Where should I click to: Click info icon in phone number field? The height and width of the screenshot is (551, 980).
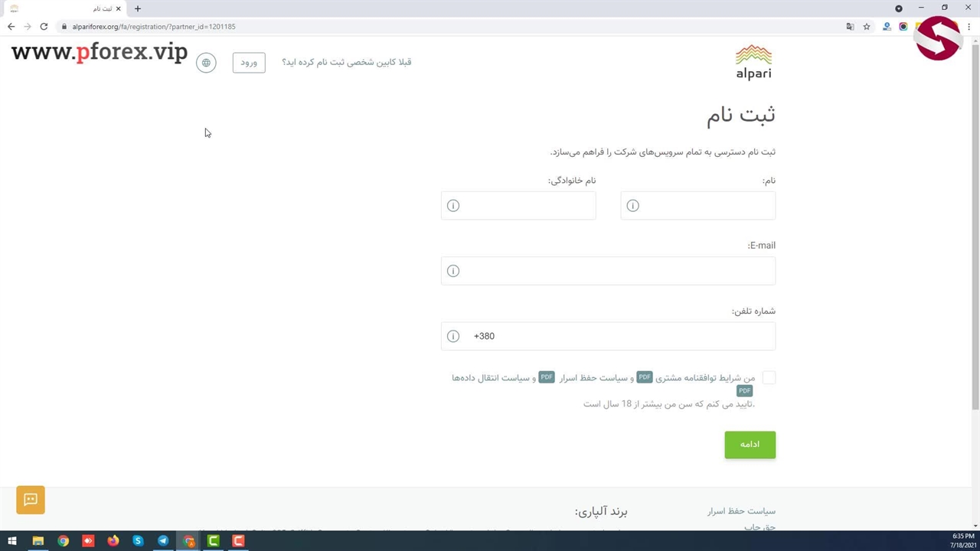tap(453, 337)
